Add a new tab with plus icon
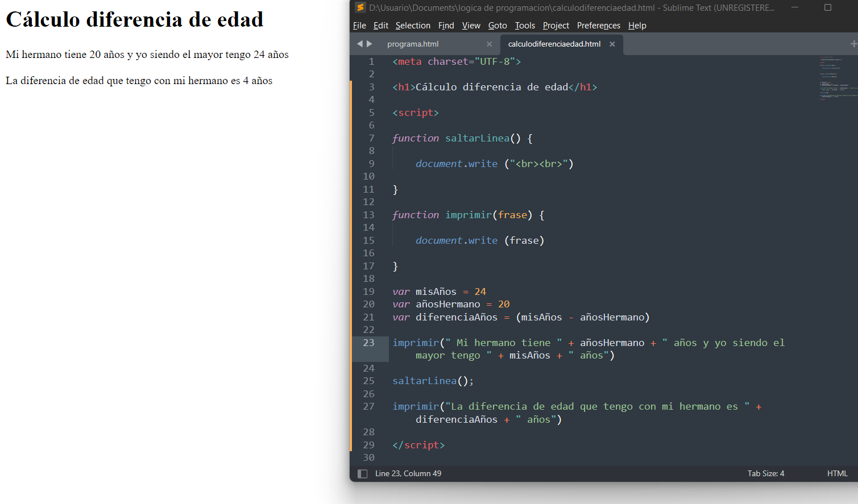The image size is (858, 504). pos(853,44)
